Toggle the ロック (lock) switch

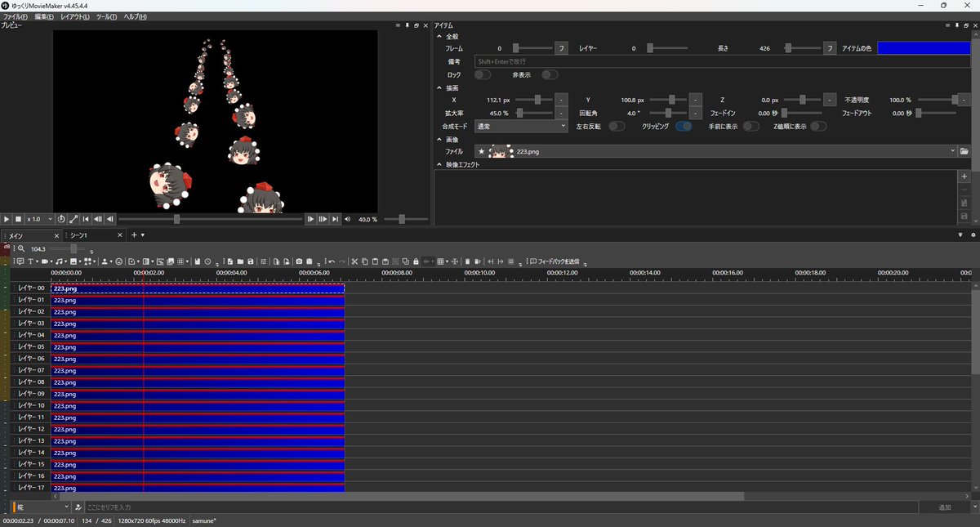click(x=482, y=74)
